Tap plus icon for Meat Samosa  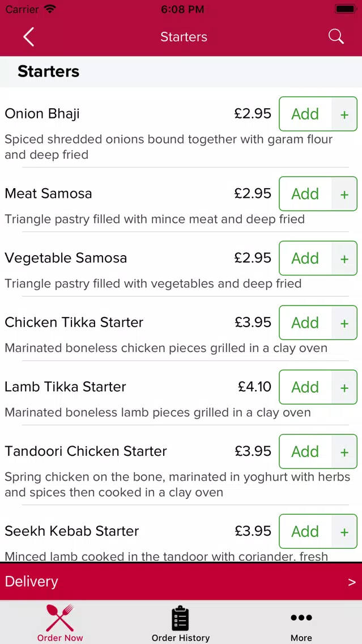pos(344,194)
